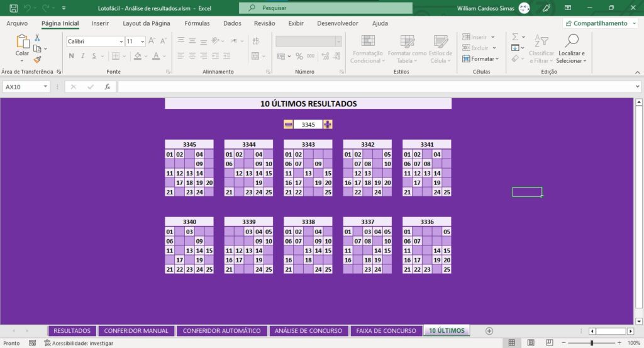Toggle bold N formatting button

tap(72, 56)
